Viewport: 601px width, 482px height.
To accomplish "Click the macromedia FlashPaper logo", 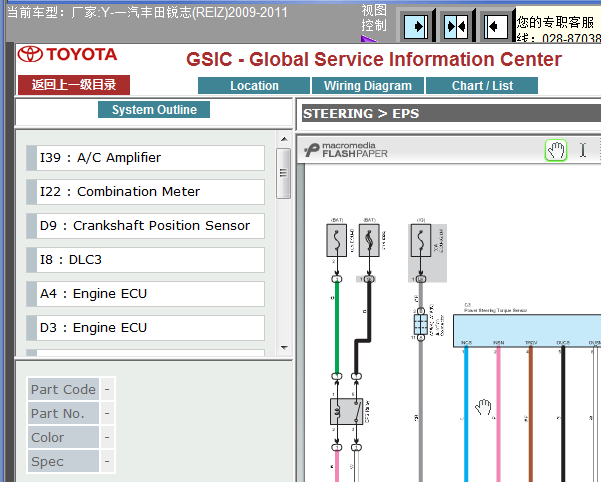I will (x=346, y=150).
